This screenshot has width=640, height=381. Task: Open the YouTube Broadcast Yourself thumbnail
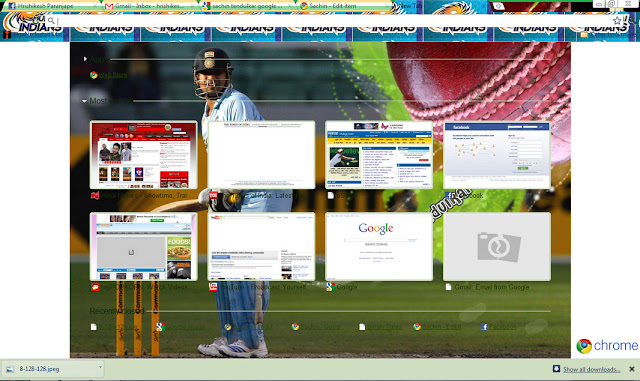261,246
